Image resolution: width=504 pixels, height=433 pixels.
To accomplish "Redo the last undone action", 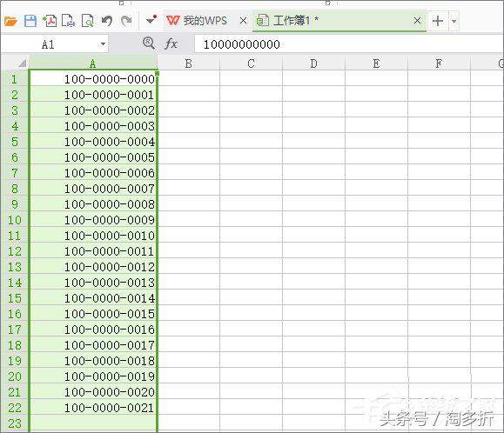I will [x=126, y=21].
